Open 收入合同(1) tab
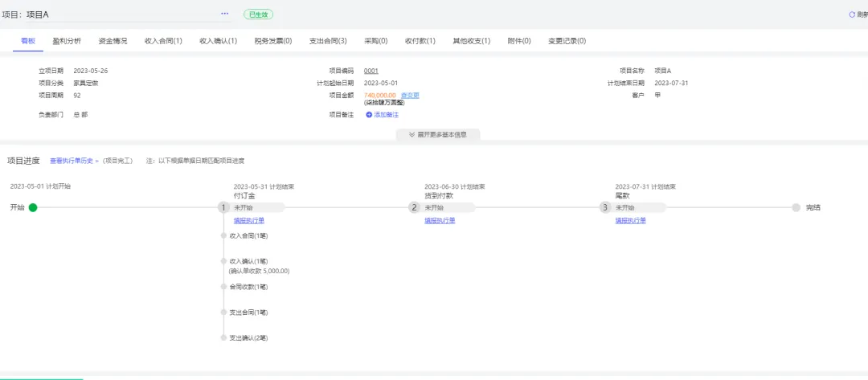Image resolution: width=868 pixels, height=380 pixels. point(163,41)
